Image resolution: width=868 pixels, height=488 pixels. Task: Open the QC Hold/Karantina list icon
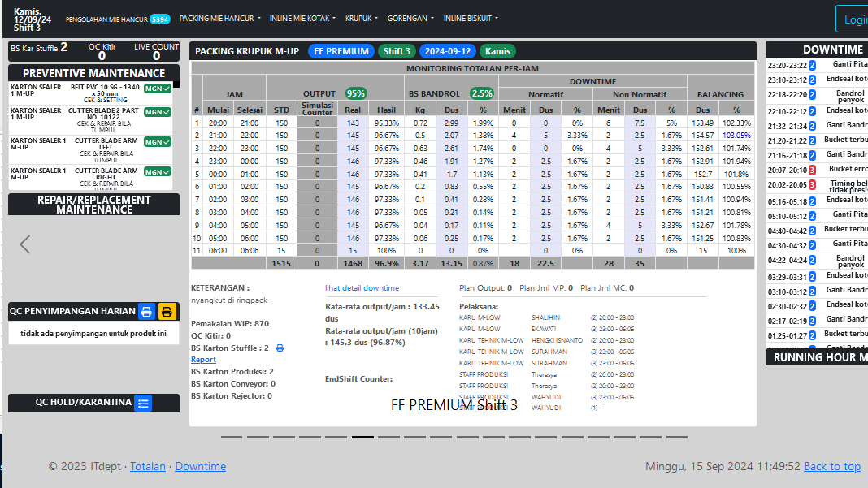[x=143, y=403]
